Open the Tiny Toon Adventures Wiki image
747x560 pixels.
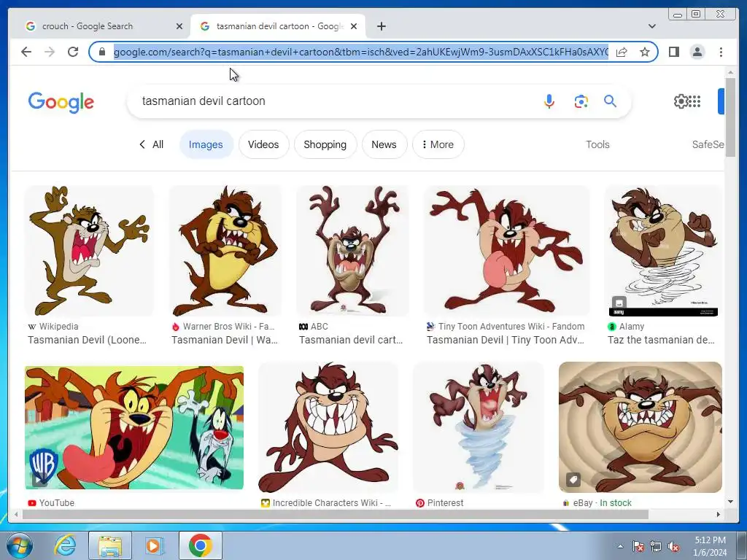coord(506,251)
